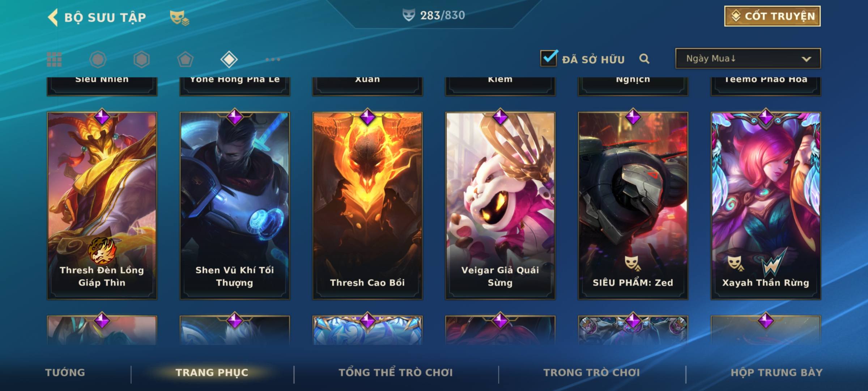Select the Thresh Đèn Lồng Giáp Thìn skin
This screenshot has height=391, width=868.
(102, 206)
